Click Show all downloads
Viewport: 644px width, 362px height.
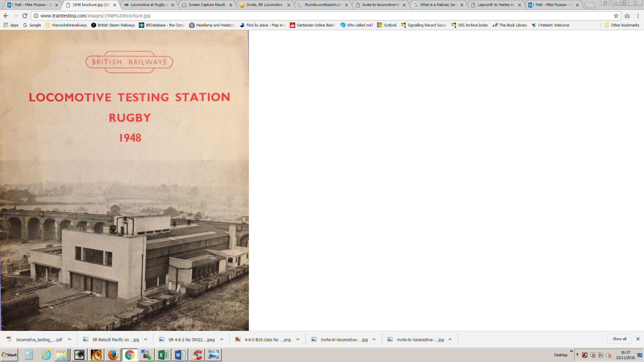(620, 339)
